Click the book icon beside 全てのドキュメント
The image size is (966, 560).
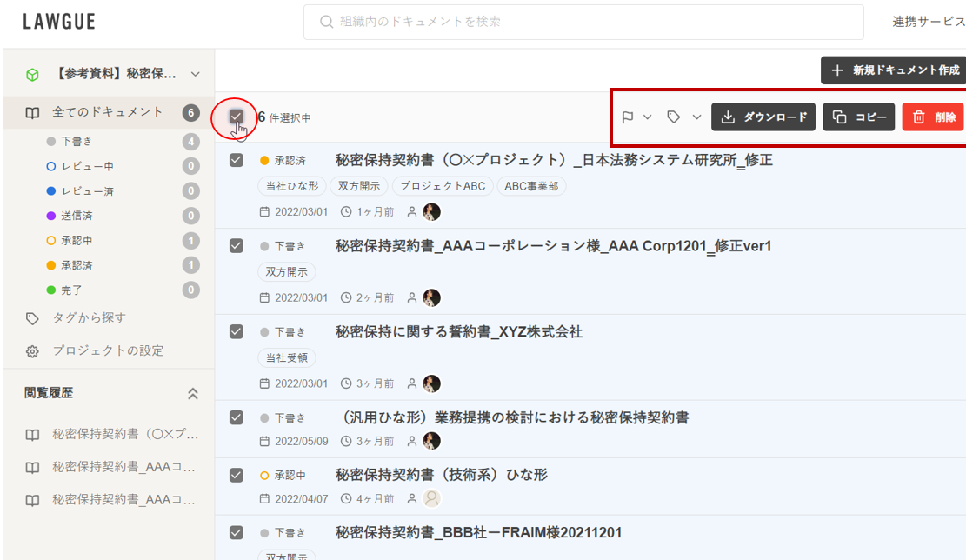[x=32, y=112]
